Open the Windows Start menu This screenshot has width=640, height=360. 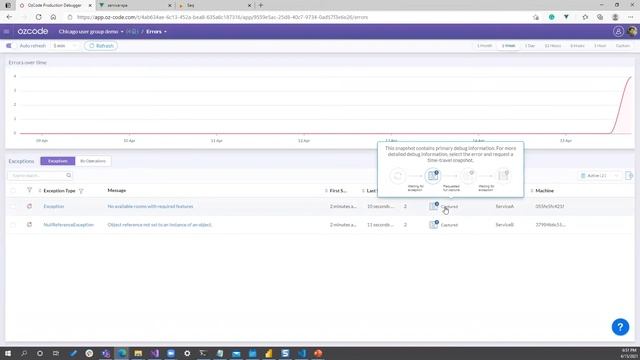8,353
